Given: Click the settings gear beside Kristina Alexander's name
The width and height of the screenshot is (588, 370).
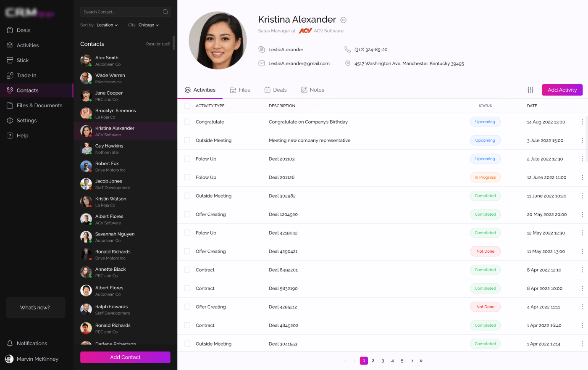Looking at the screenshot, I should (x=343, y=20).
